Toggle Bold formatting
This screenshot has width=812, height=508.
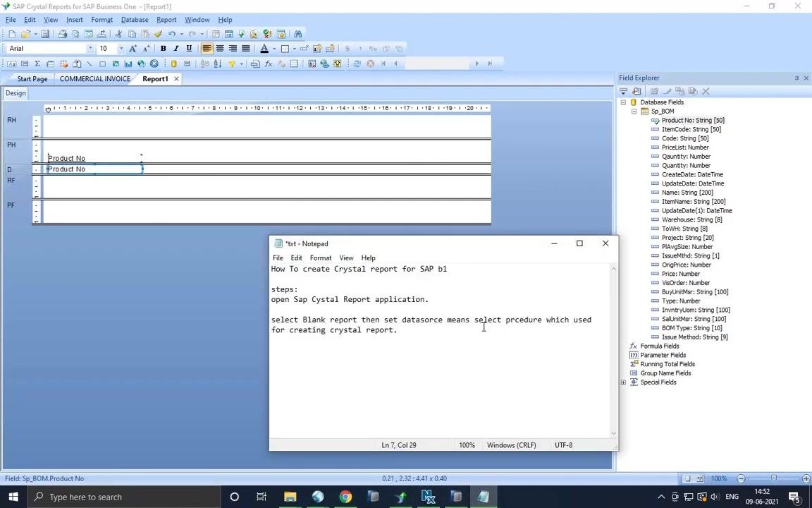163,49
